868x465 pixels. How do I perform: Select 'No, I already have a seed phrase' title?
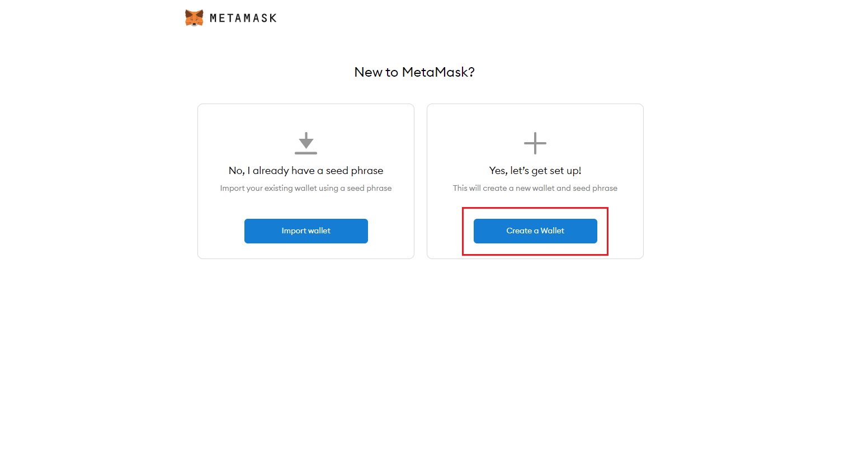coord(306,171)
